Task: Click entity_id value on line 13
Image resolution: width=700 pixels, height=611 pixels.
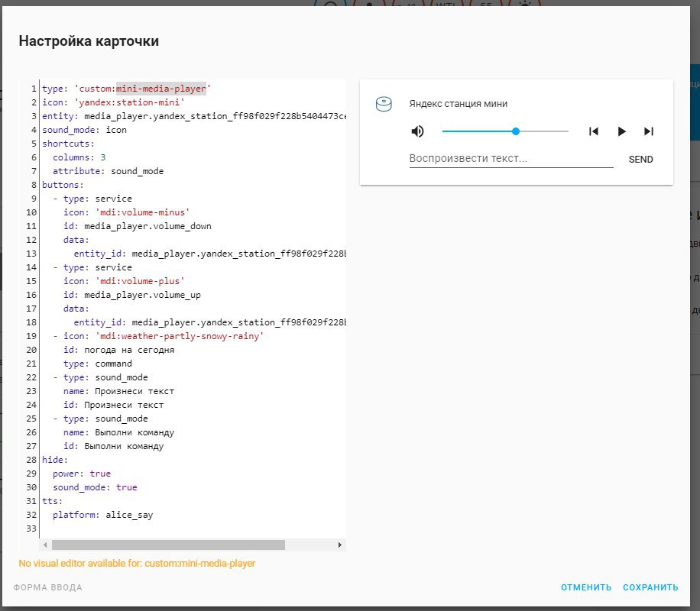Action: (x=239, y=254)
